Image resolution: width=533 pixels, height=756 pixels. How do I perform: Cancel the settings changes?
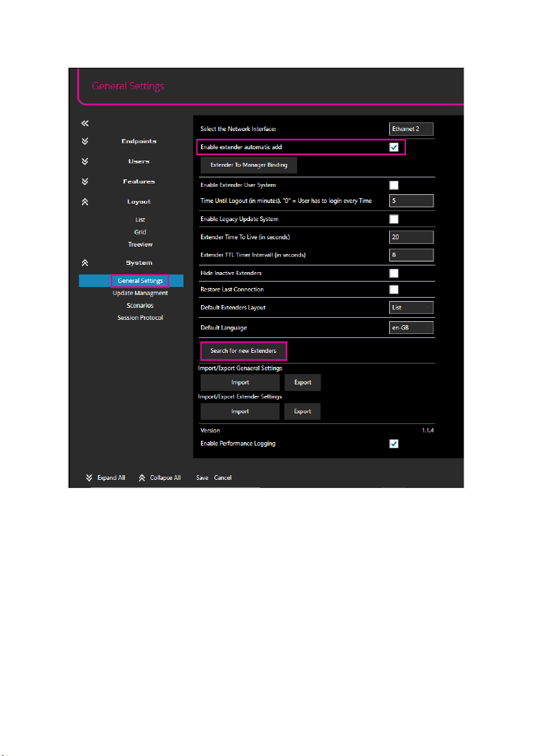point(223,478)
